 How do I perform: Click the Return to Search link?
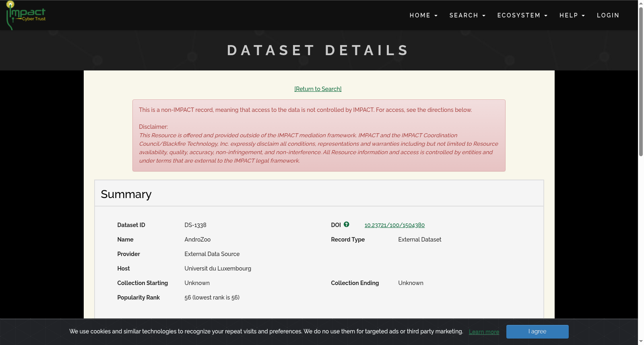point(318,89)
